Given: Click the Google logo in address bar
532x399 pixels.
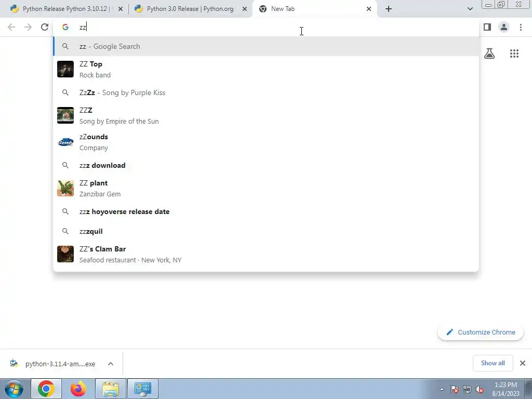Looking at the screenshot, I should [x=65, y=27].
